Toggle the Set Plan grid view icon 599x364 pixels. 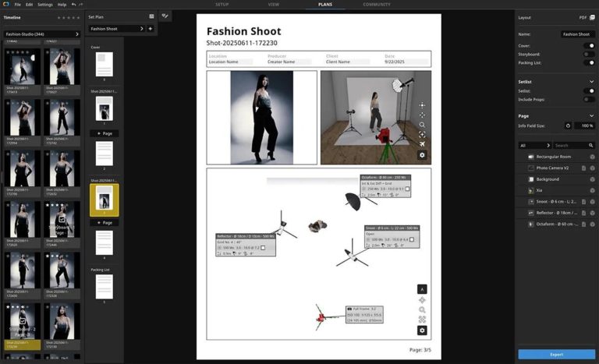tap(151, 16)
